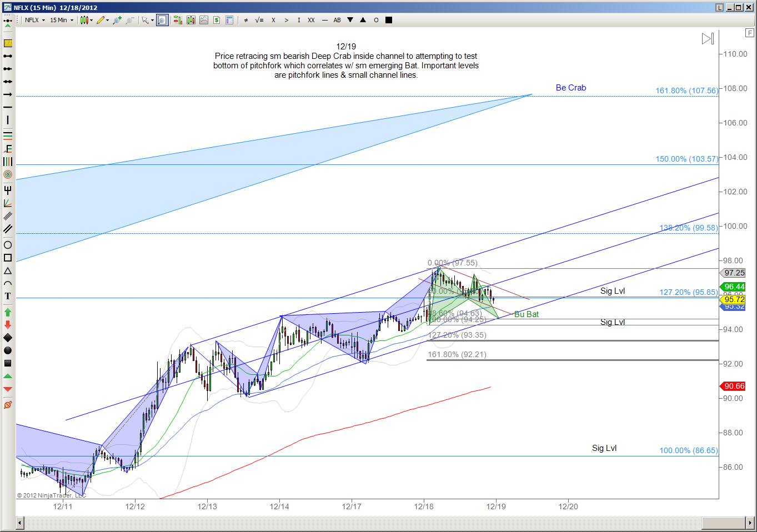This screenshot has height=532, width=757.
Task: Click the black square color swatch
Action: pyautogui.click(x=389, y=20)
